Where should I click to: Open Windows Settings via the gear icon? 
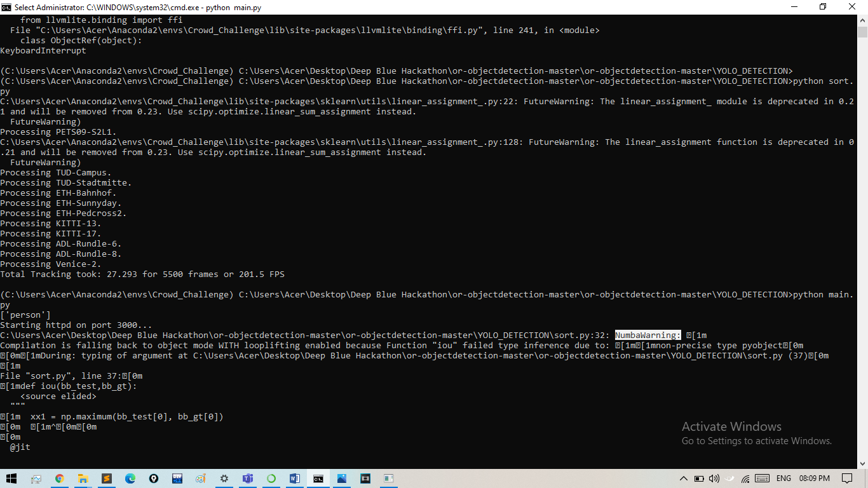click(224, 478)
